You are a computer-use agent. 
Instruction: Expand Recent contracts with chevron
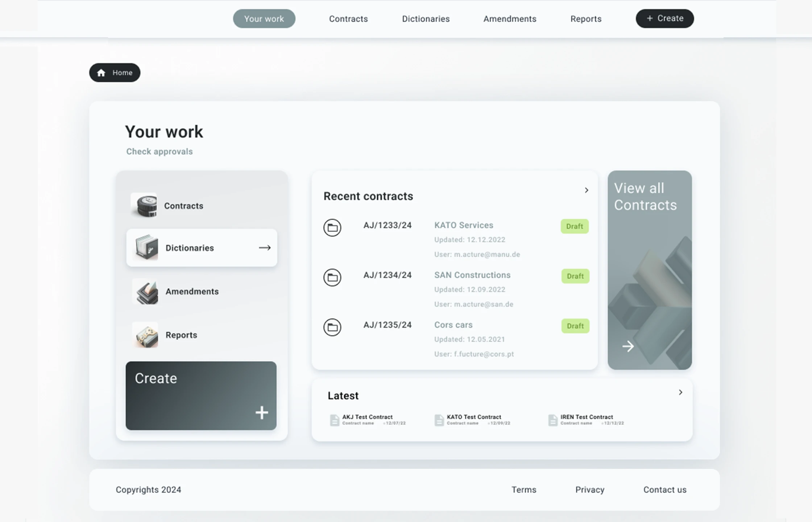586,190
